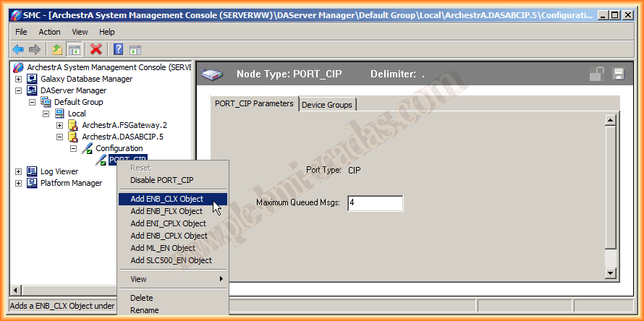Click the Up one level folder icon
This screenshot has width=644, height=321.
coord(56,49)
